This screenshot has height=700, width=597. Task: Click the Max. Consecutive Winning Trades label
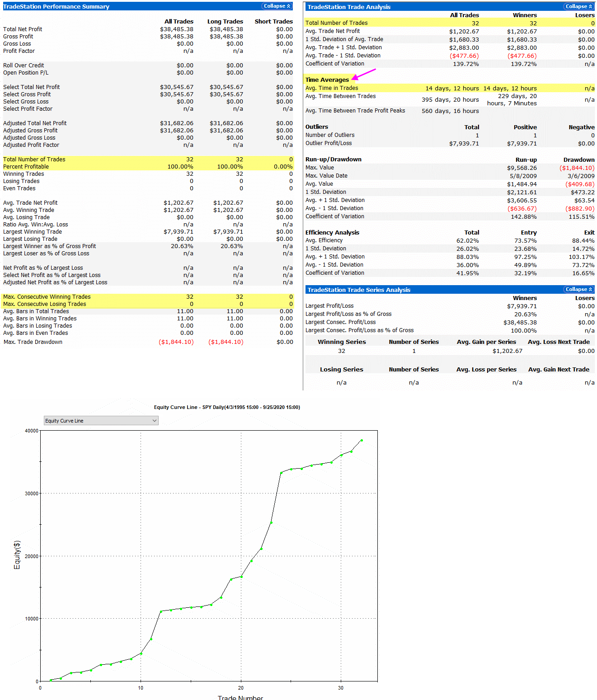coord(47,297)
